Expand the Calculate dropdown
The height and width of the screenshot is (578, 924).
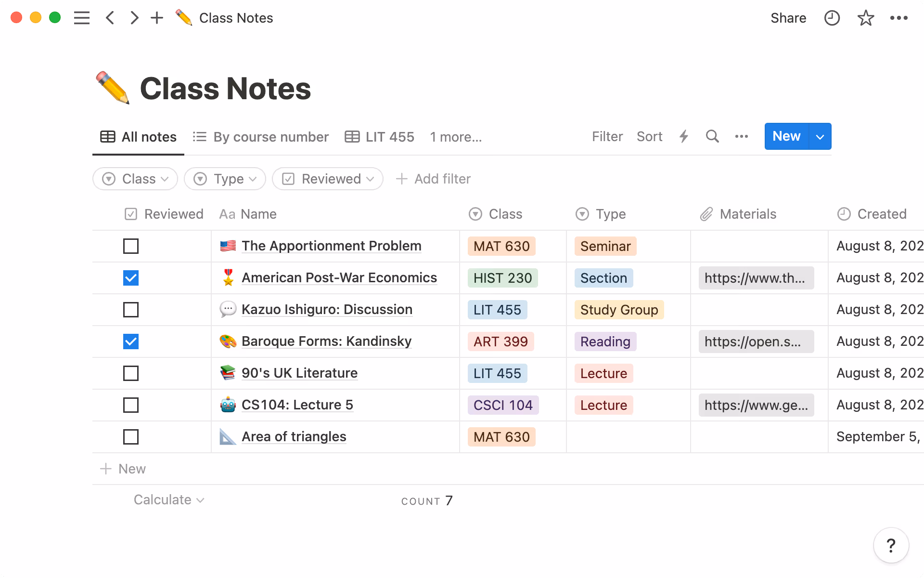168,499
